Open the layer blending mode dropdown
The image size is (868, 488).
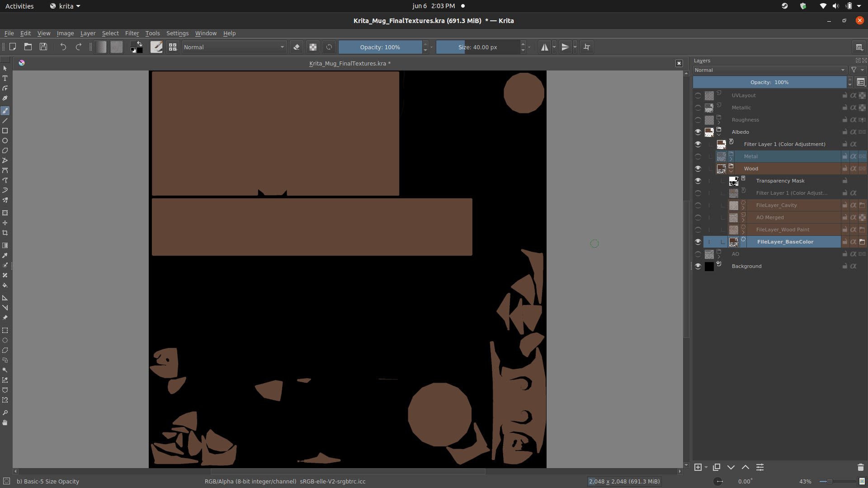pyautogui.click(x=769, y=70)
